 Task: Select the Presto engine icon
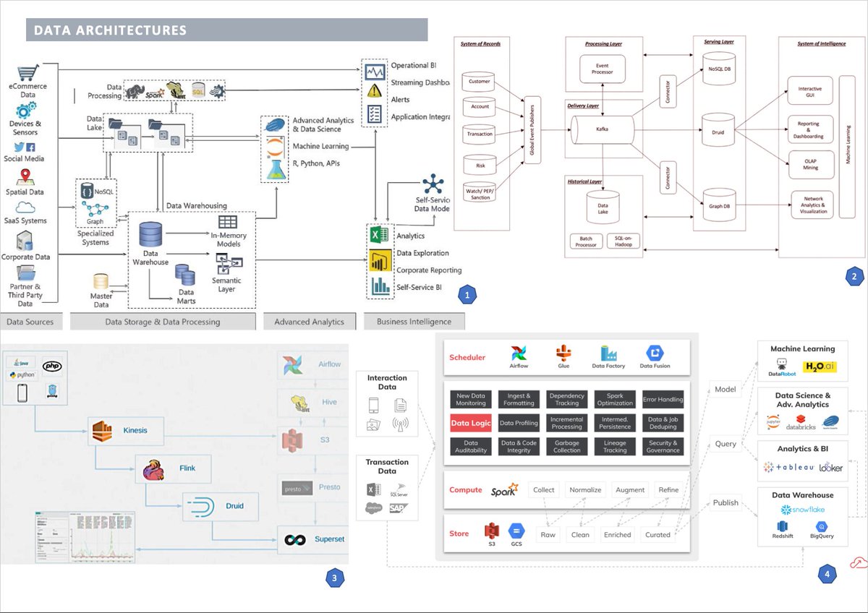296,487
